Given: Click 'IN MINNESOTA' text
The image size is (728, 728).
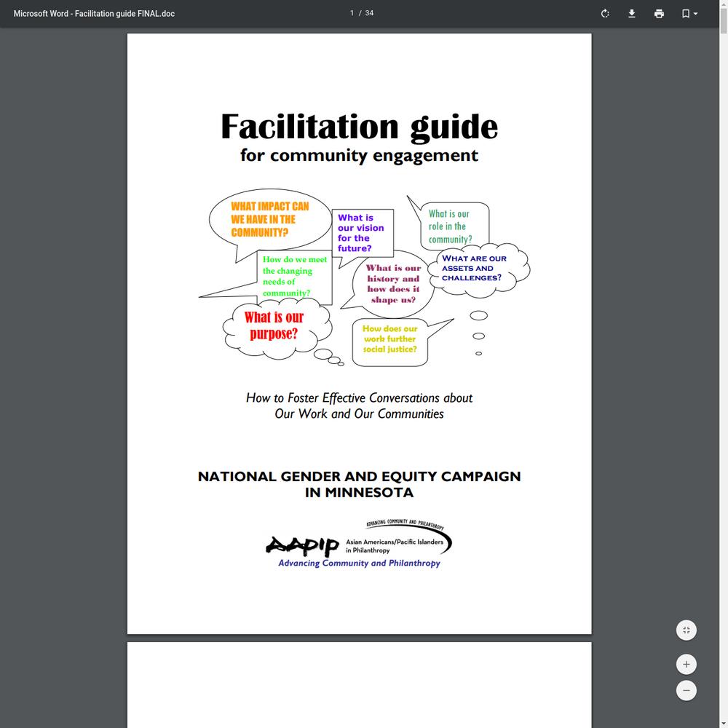Looking at the screenshot, I should tap(359, 492).
